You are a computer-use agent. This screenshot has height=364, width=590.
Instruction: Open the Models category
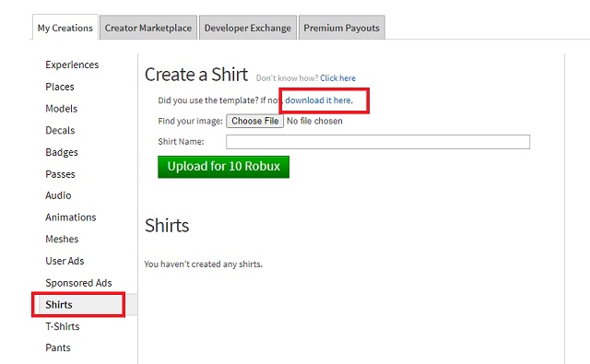tap(62, 109)
